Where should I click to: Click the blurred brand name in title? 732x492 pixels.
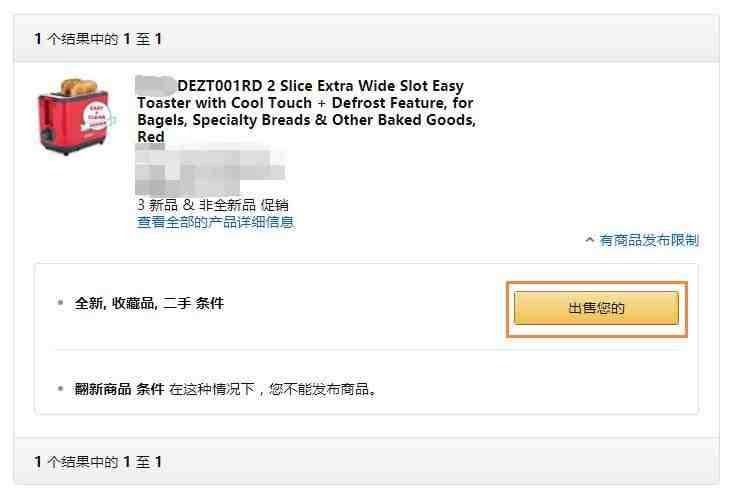[155, 86]
